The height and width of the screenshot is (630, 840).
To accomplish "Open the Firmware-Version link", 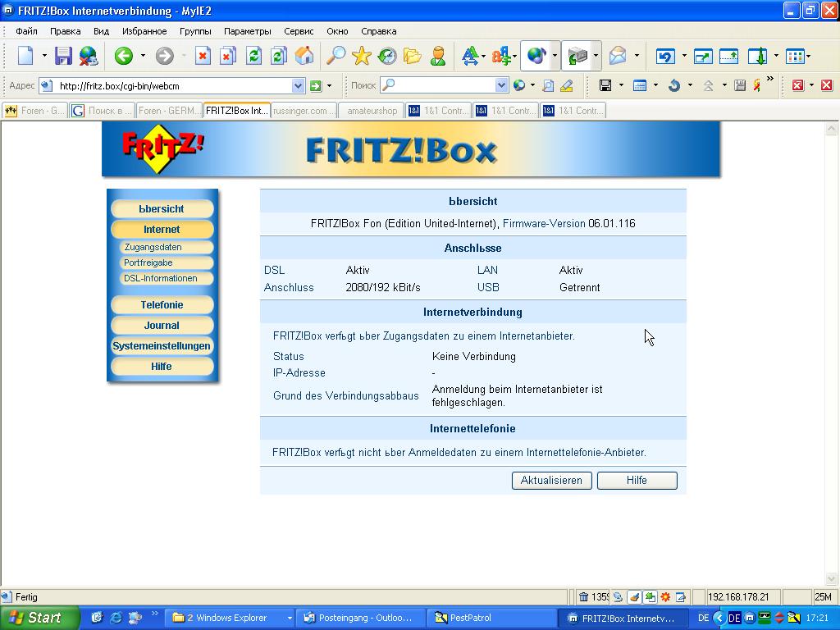I will pos(544,223).
